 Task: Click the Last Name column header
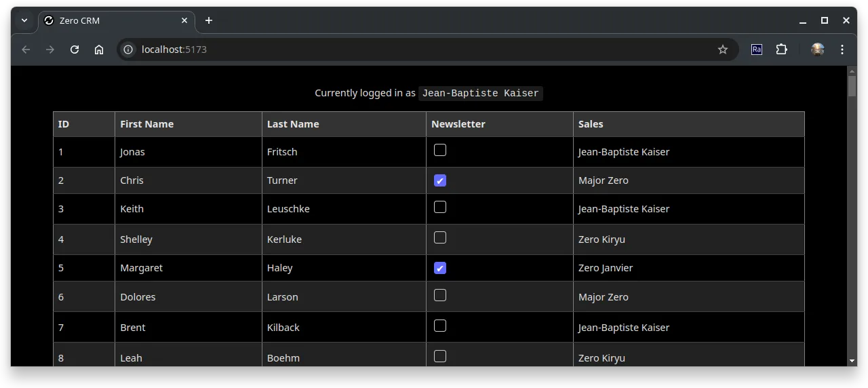pyautogui.click(x=344, y=124)
